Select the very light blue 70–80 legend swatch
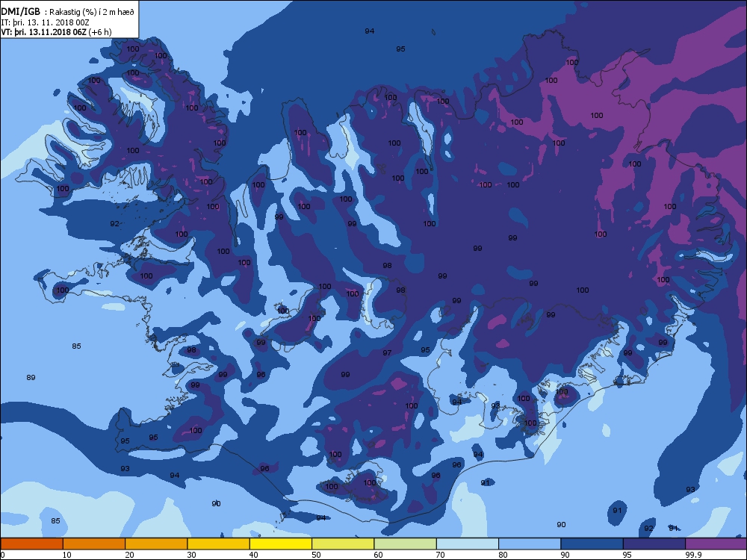 [x=468, y=544]
